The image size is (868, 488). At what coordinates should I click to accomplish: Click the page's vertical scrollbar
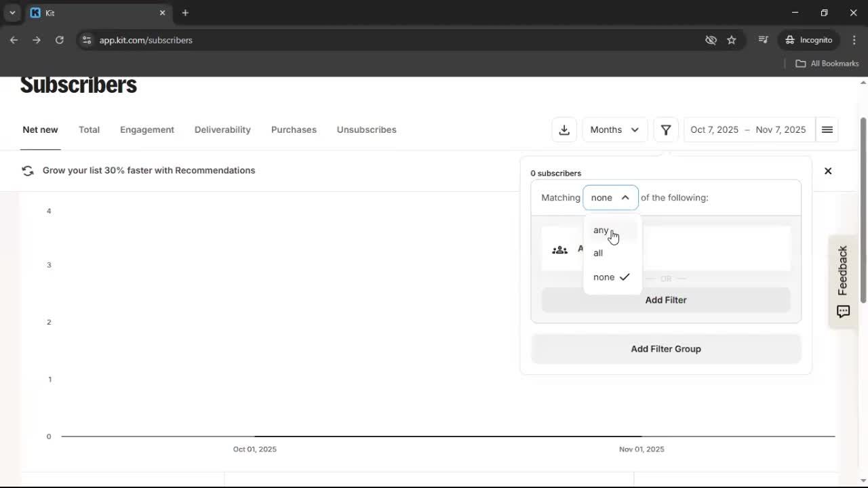tap(863, 210)
